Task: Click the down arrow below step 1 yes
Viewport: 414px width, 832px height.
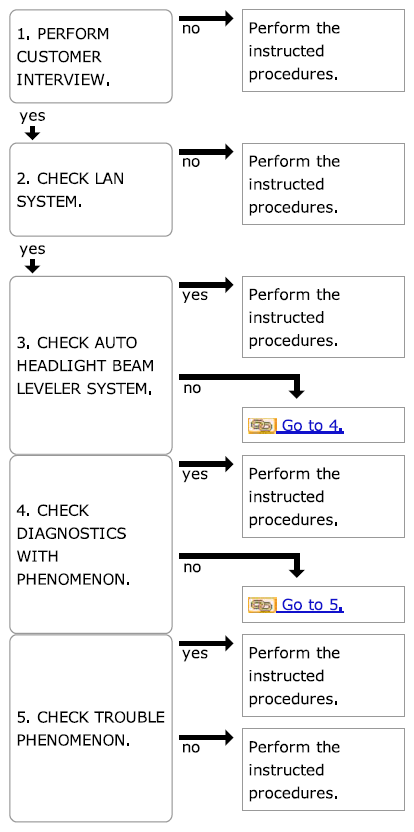Action: [33, 133]
